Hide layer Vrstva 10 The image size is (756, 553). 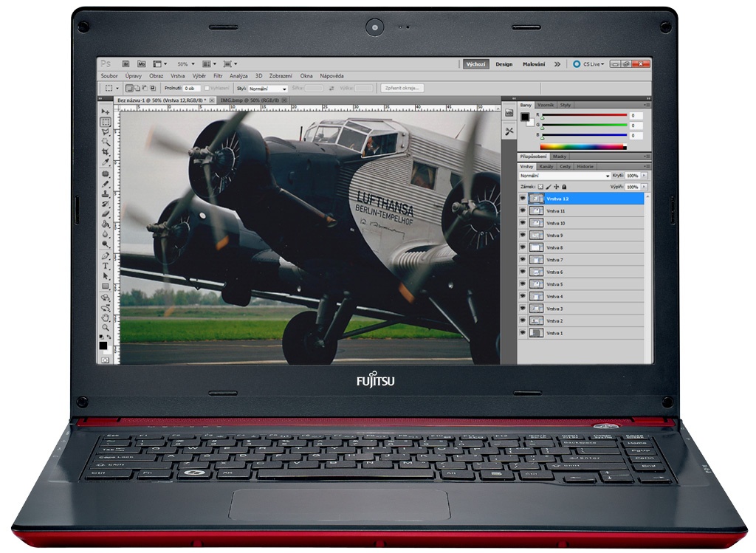coord(523,223)
